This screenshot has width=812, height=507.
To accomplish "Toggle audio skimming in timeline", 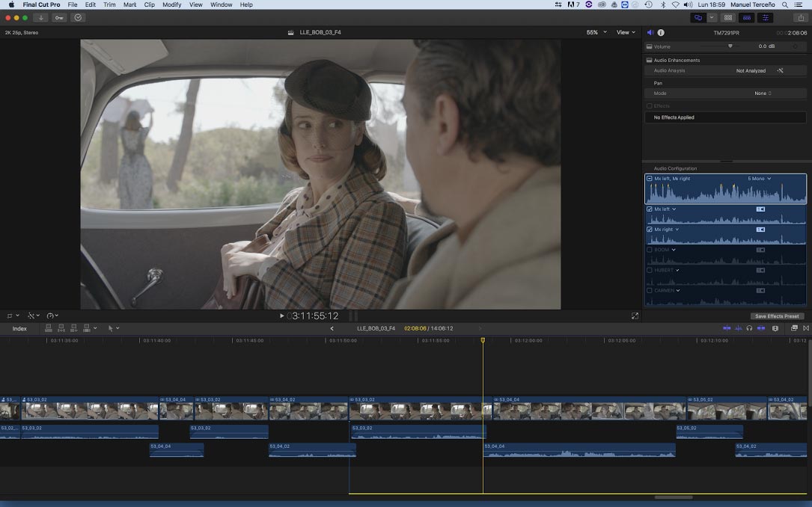I will coord(739,328).
